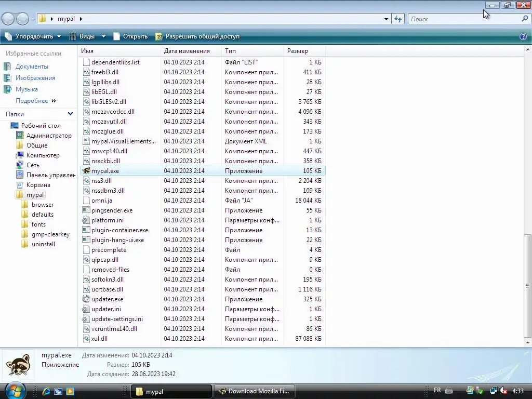Image resolution: width=532 pixels, height=399 pixels.
Task: Click the Изображения favorites icon
Action: (7, 78)
